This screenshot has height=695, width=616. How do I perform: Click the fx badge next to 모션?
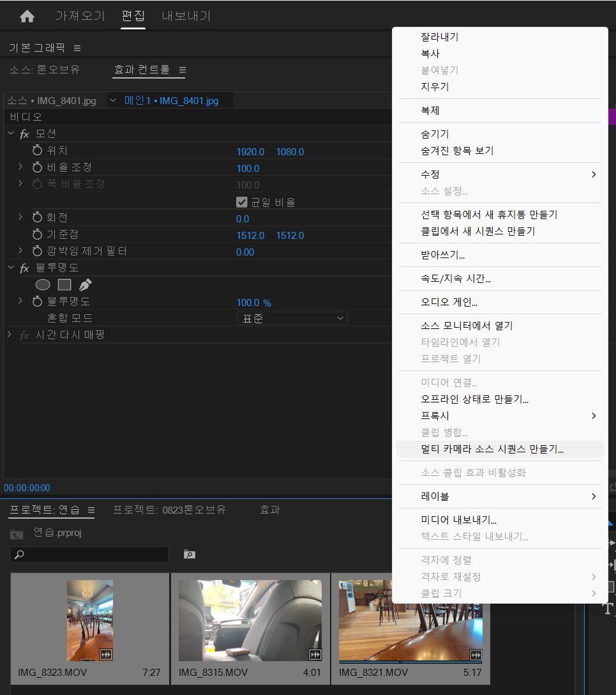click(x=24, y=134)
